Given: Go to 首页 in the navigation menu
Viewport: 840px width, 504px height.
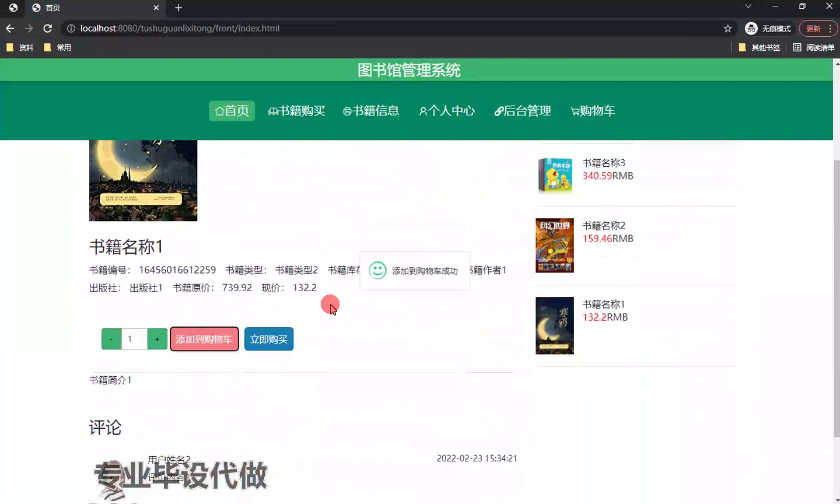Looking at the screenshot, I should pos(232,111).
